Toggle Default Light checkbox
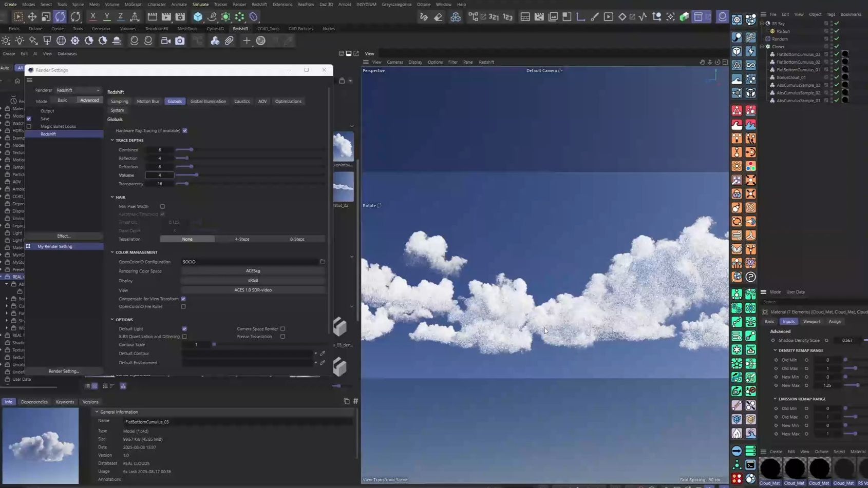The height and width of the screenshot is (488, 868). pos(184,329)
